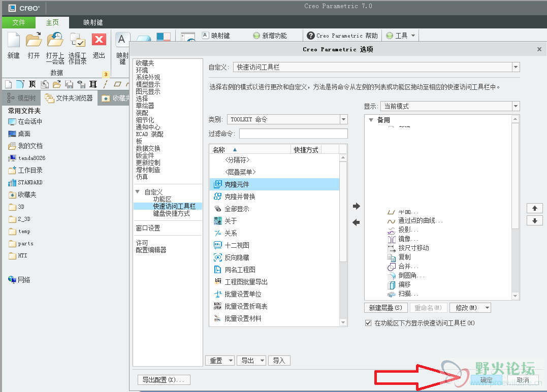Screen dimensions: 547x392
Task: Click the 取消 button
Action: coord(523,380)
